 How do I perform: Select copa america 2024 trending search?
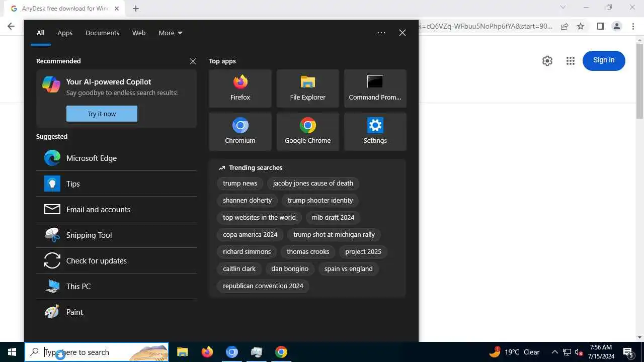[x=250, y=235]
